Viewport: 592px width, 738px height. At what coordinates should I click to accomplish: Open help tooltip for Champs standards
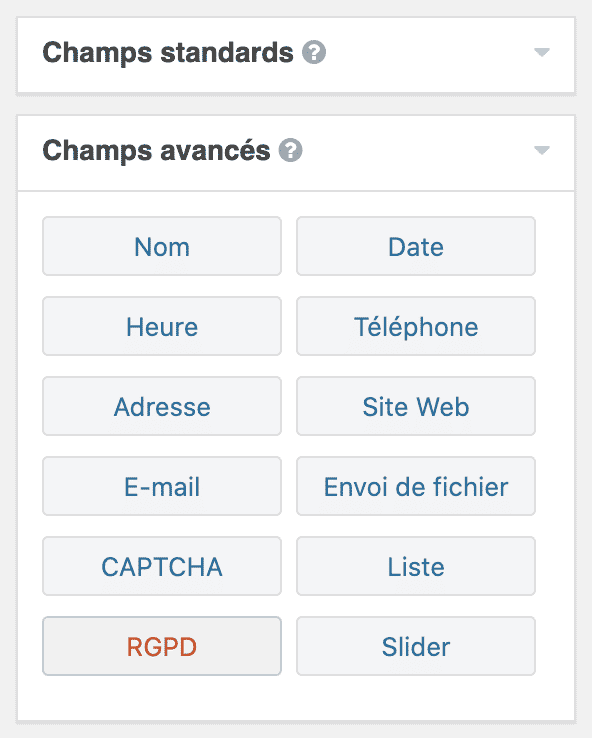tap(314, 52)
